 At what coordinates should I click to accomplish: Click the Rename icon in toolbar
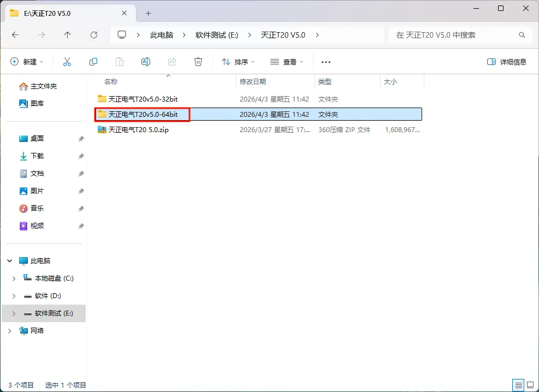(146, 62)
